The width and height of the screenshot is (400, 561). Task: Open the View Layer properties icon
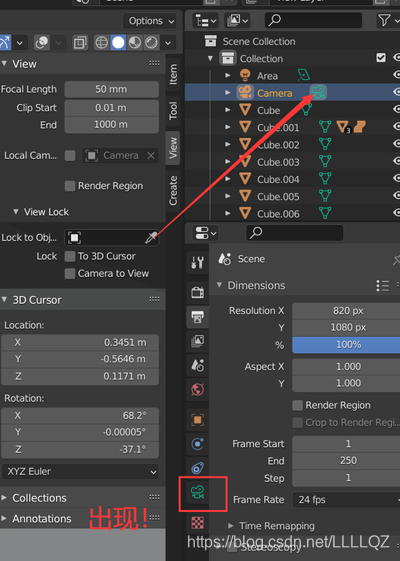[x=197, y=341]
